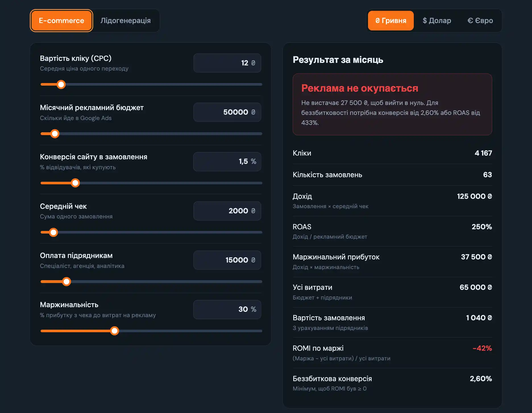Click the Конверсія сайту в замовлення input
Screen dimensions: 532x413
click(227, 162)
